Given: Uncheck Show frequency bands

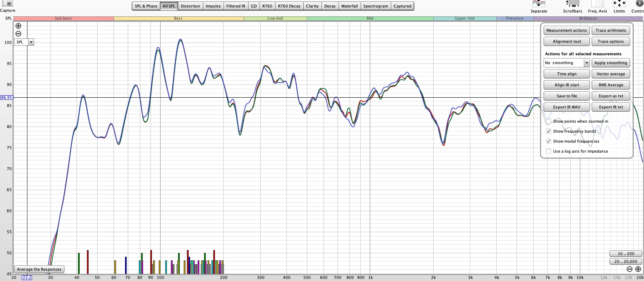Looking at the screenshot, I should click(549, 131).
